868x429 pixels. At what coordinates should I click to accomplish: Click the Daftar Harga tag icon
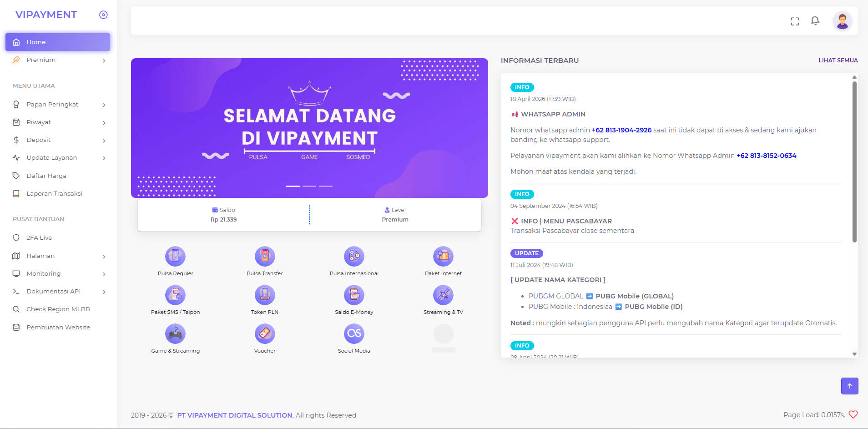click(16, 176)
